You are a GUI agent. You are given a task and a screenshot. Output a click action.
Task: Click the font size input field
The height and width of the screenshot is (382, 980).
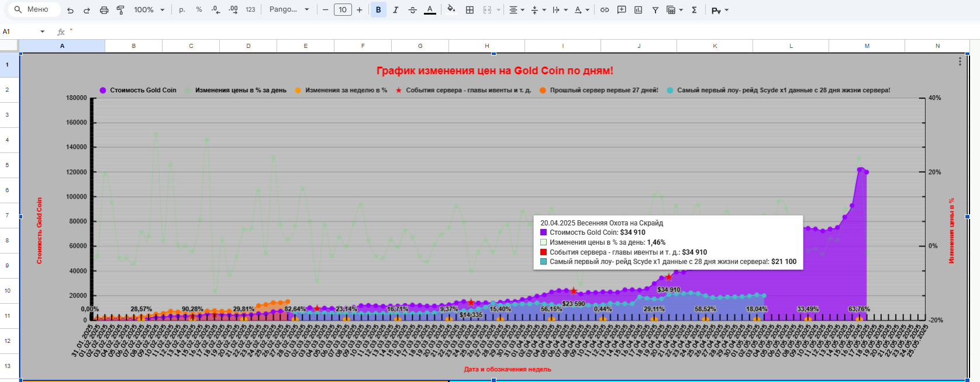(343, 10)
